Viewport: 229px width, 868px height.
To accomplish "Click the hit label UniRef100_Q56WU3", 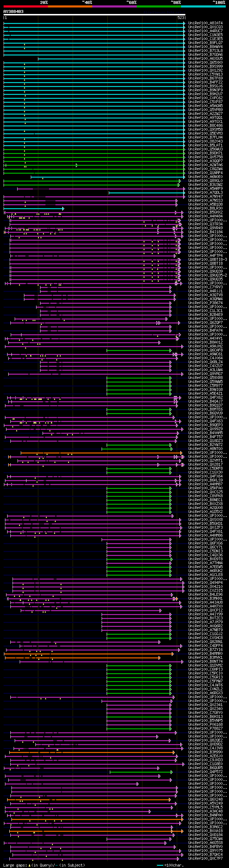I will pos(205,149).
